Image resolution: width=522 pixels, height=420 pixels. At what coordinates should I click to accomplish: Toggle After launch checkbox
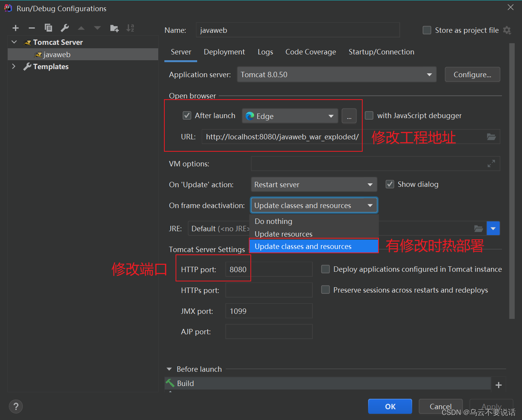[x=187, y=115]
